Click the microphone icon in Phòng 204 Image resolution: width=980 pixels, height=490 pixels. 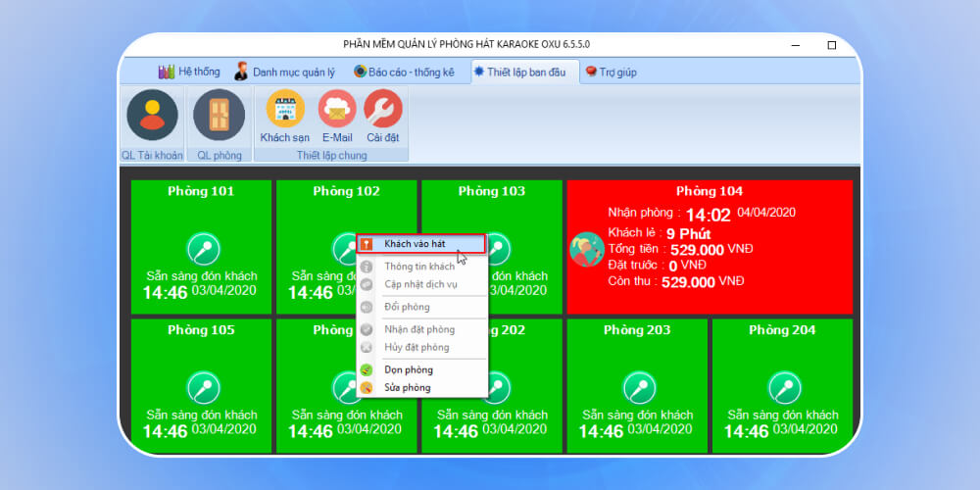(783, 387)
